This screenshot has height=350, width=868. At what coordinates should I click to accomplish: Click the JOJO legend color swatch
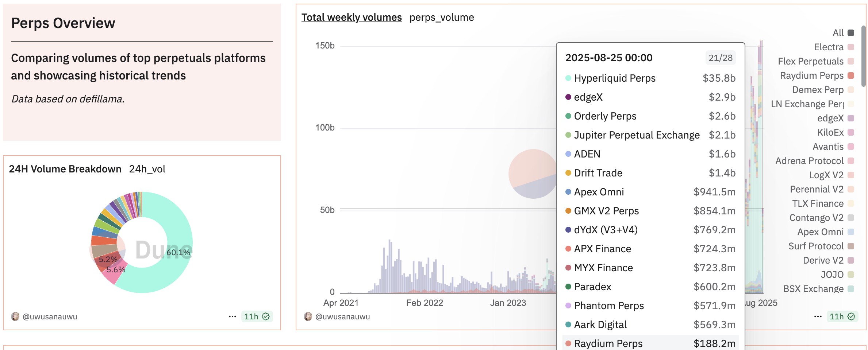coord(851,275)
